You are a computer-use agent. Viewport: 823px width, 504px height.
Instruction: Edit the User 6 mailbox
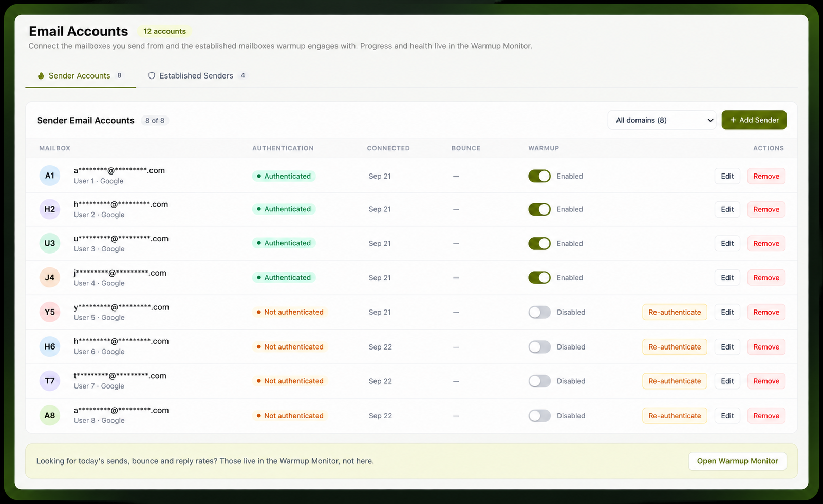coord(727,347)
